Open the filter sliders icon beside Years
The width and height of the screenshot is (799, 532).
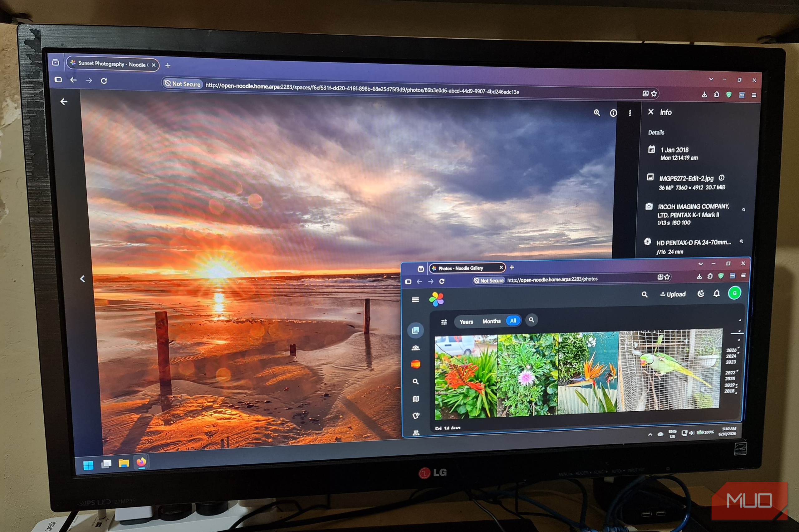tap(444, 322)
